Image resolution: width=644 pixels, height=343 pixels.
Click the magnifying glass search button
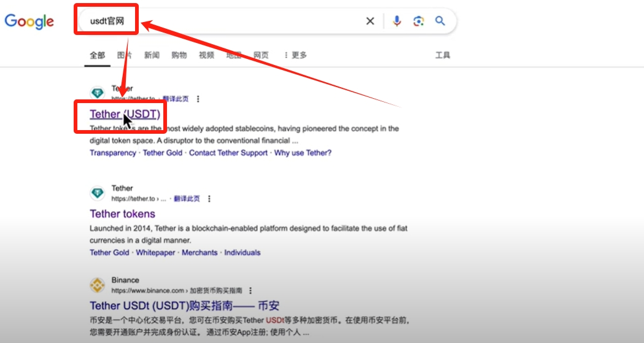(440, 21)
